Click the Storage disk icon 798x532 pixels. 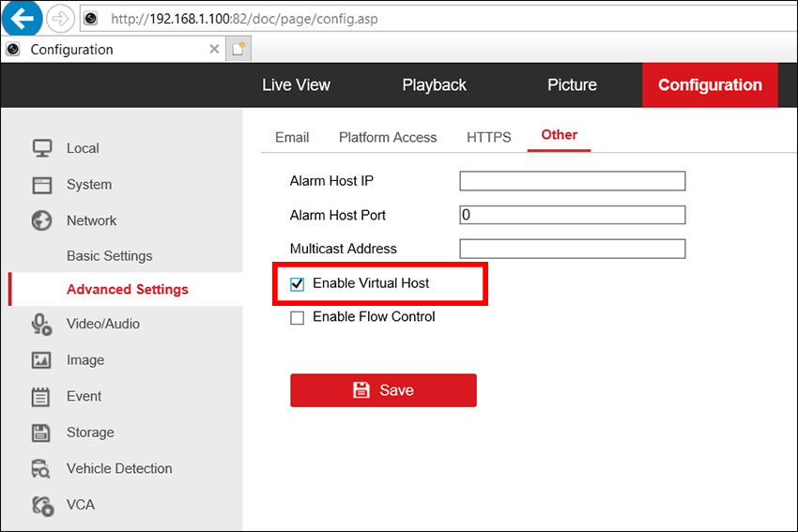(x=40, y=433)
